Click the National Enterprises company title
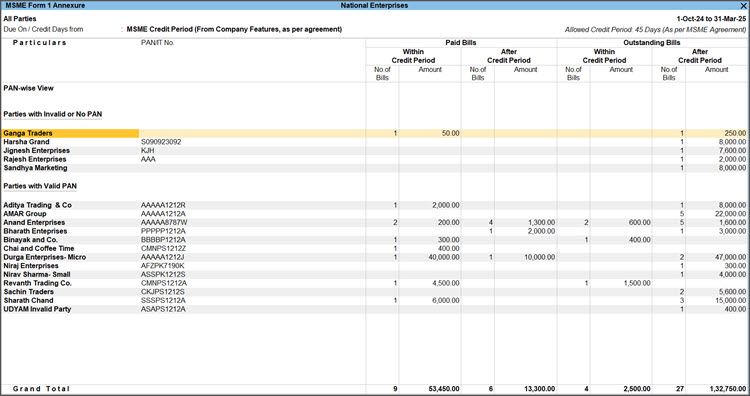 point(375,6)
